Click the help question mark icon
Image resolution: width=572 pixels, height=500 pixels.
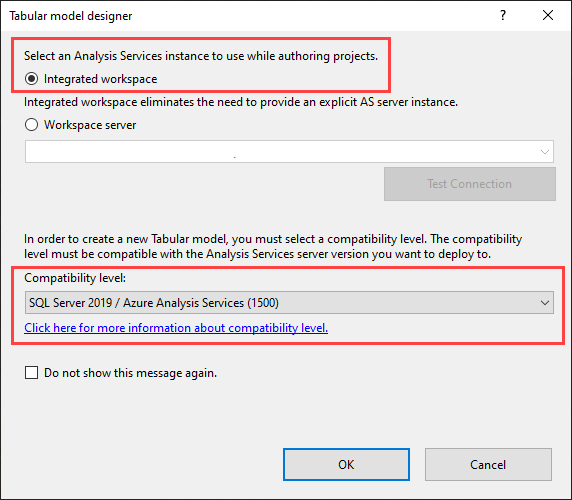[503, 15]
